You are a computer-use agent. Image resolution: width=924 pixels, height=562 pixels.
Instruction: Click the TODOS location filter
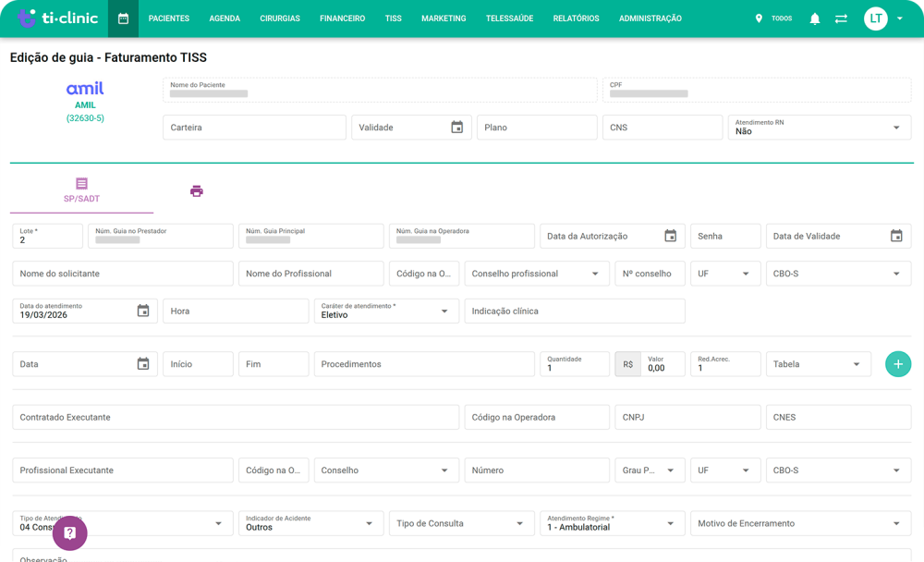782,18
